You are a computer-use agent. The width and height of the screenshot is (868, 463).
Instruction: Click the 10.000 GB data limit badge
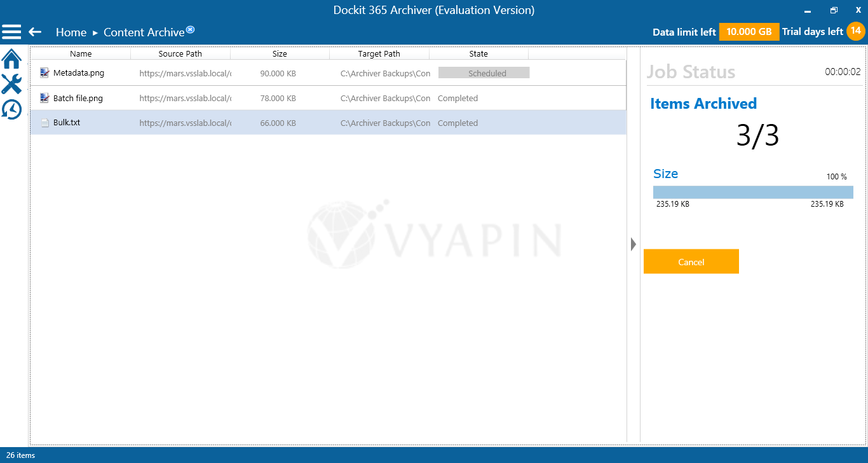click(749, 32)
